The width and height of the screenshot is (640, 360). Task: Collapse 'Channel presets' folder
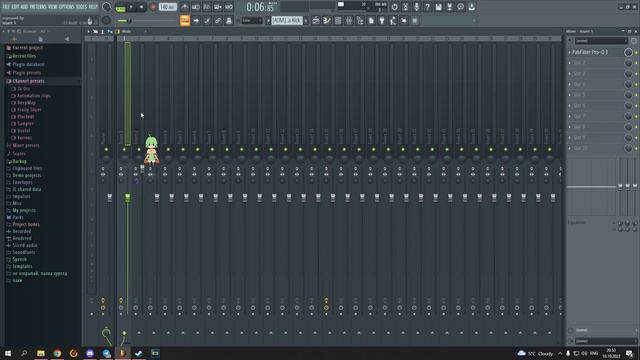[28, 81]
